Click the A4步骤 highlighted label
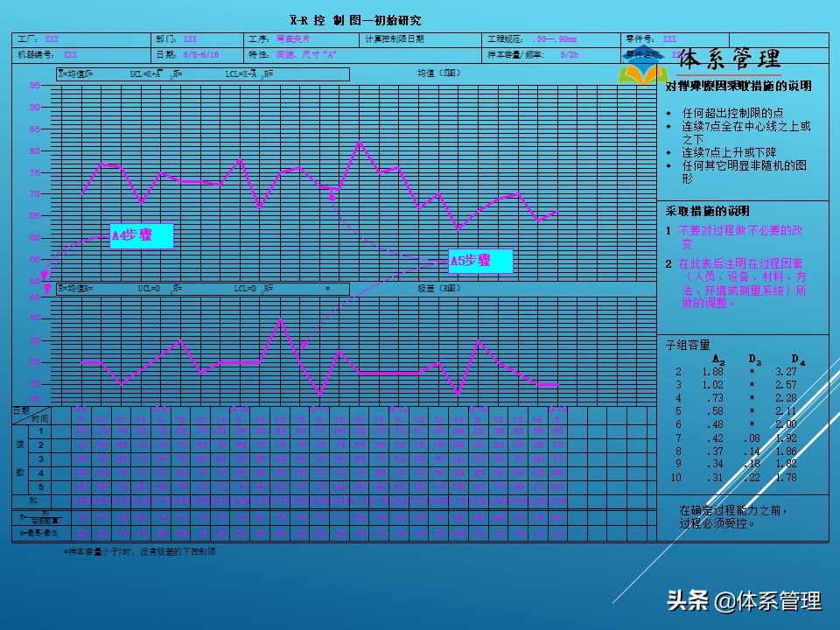 142,234
